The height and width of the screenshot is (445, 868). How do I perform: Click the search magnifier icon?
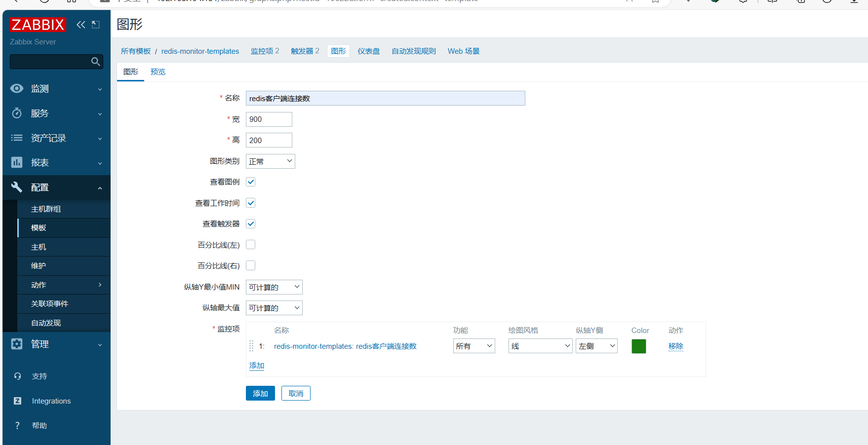(x=96, y=62)
